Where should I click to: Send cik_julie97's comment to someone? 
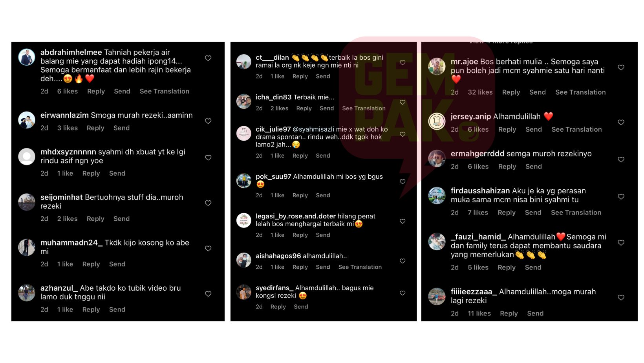point(323,156)
